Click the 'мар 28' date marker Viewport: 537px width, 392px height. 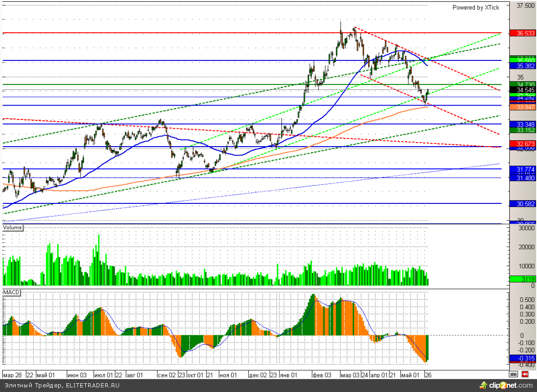(12, 375)
